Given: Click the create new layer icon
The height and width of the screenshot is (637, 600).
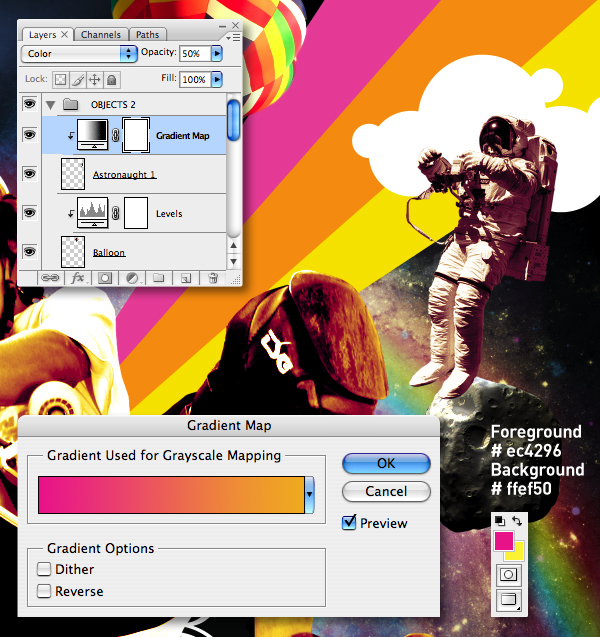Looking at the screenshot, I should tap(186, 278).
